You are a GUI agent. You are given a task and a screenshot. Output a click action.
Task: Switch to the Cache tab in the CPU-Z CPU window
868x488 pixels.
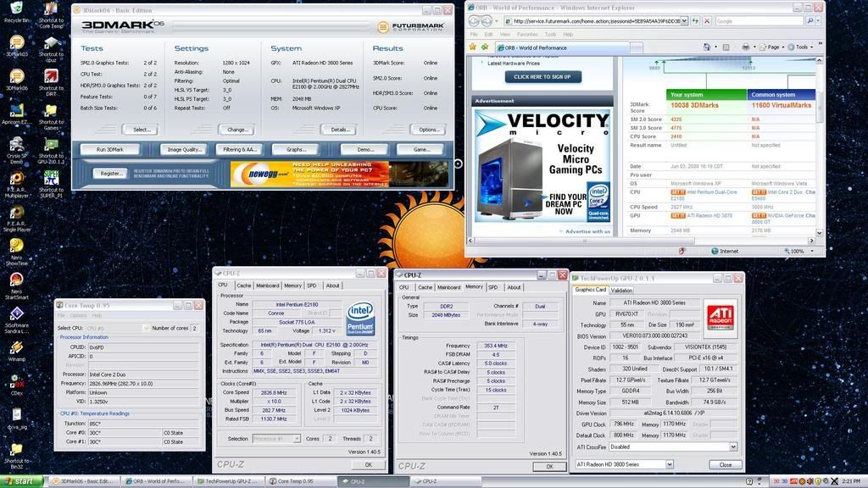coord(243,286)
